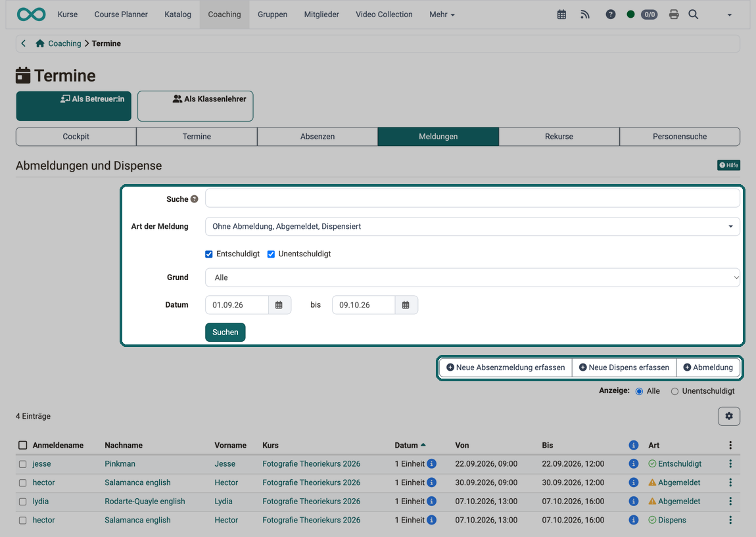Image resolution: width=756 pixels, height=537 pixels.
Task: Click the Abmeldung button
Action: tap(708, 367)
